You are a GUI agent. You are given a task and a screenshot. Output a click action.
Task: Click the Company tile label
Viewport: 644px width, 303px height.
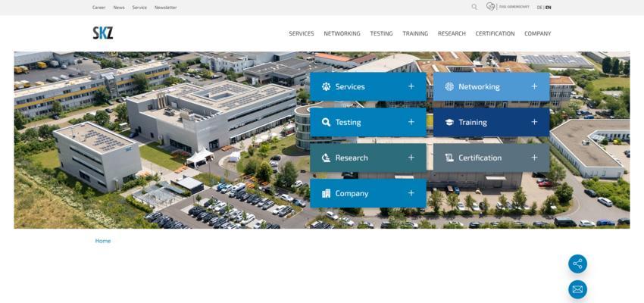point(352,193)
